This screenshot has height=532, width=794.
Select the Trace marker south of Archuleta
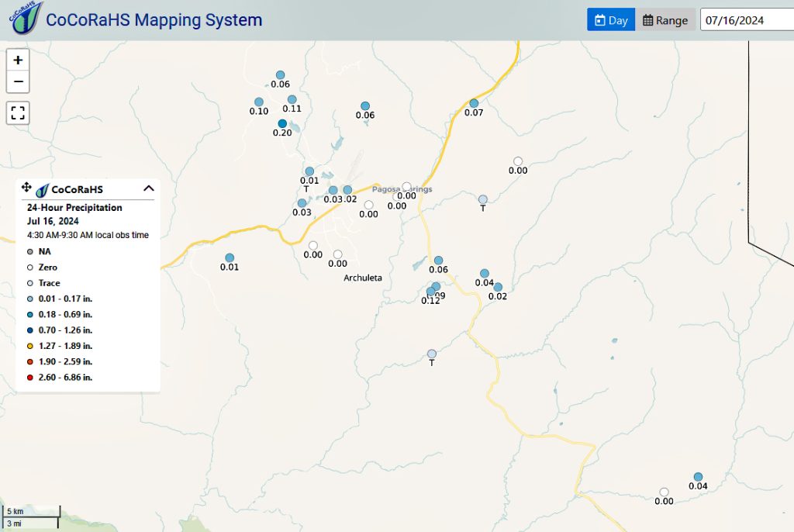coord(431,354)
